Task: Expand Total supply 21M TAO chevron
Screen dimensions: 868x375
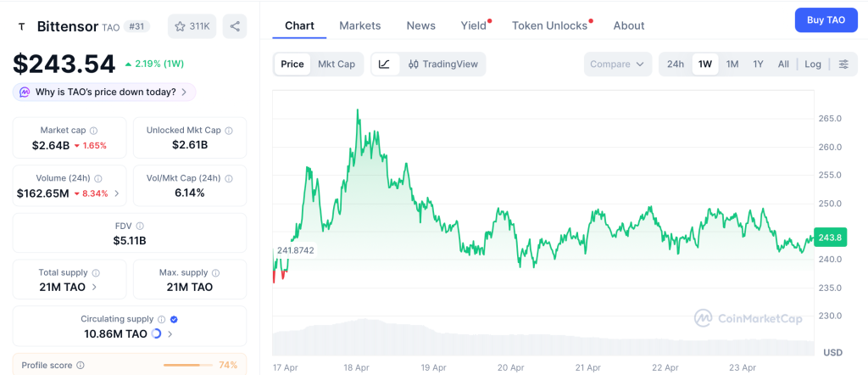Action: pyautogui.click(x=94, y=287)
